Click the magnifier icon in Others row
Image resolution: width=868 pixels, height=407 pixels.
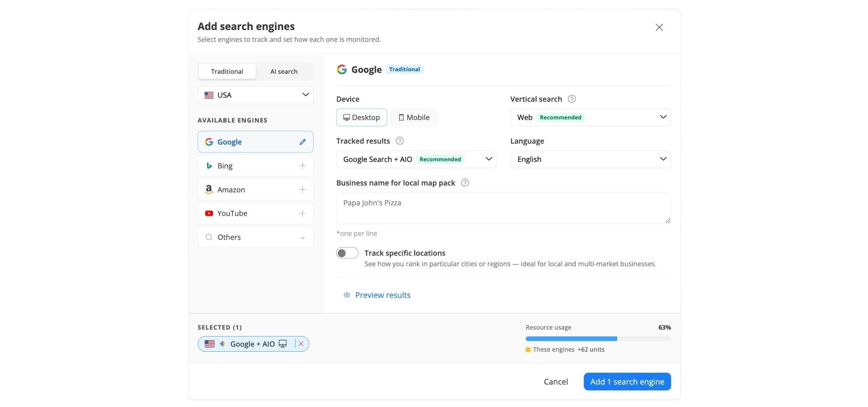click(209, 237)
